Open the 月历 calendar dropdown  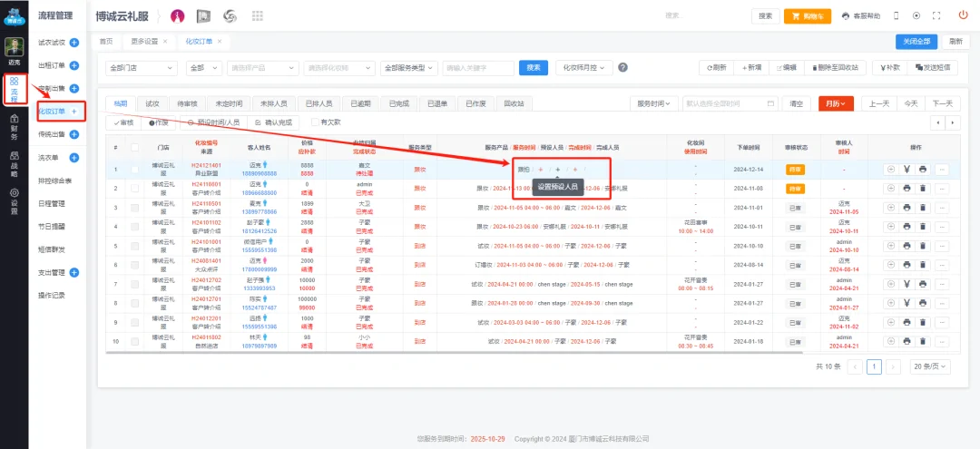coord(836,103)
